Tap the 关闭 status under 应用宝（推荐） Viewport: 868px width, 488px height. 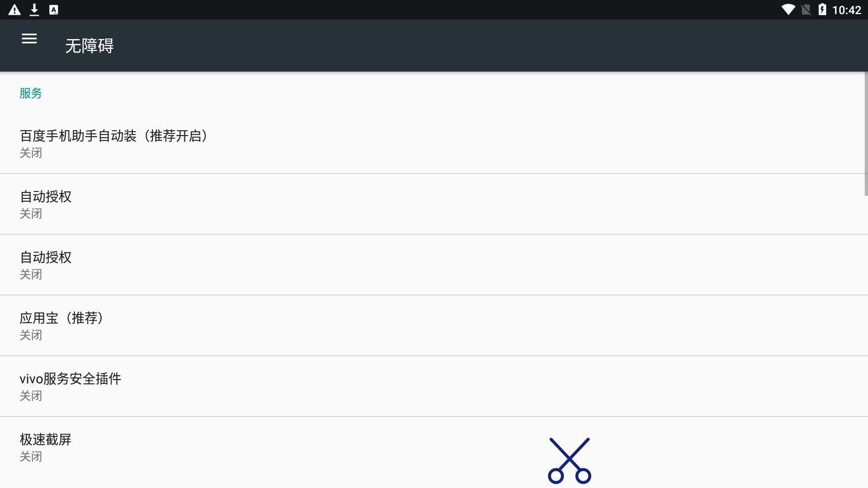coord(31,335)
